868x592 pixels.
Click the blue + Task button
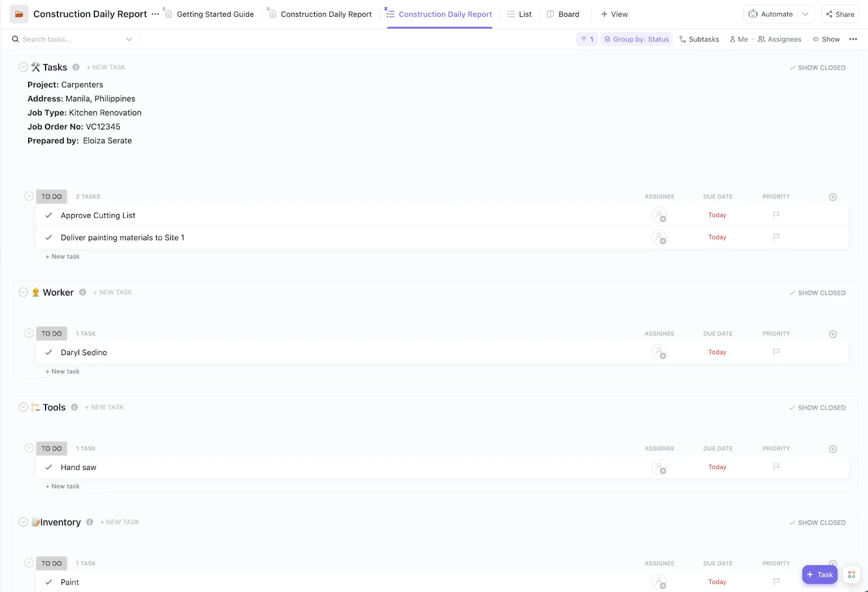click(820, 575)
